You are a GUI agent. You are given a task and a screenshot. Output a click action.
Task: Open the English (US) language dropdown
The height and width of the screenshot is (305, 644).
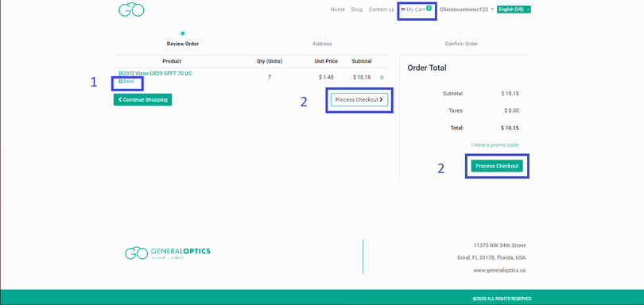pyautogui.click(x=514, y=9)
